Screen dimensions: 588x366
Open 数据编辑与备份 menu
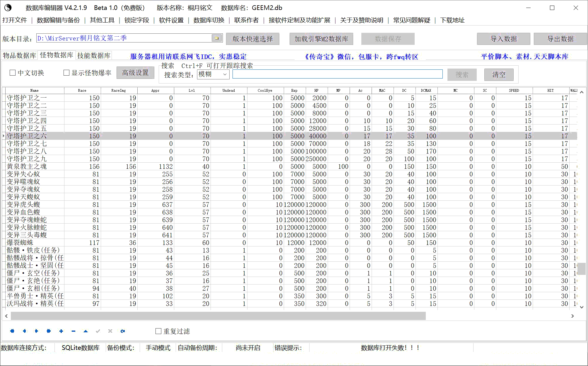coord(58,20)
